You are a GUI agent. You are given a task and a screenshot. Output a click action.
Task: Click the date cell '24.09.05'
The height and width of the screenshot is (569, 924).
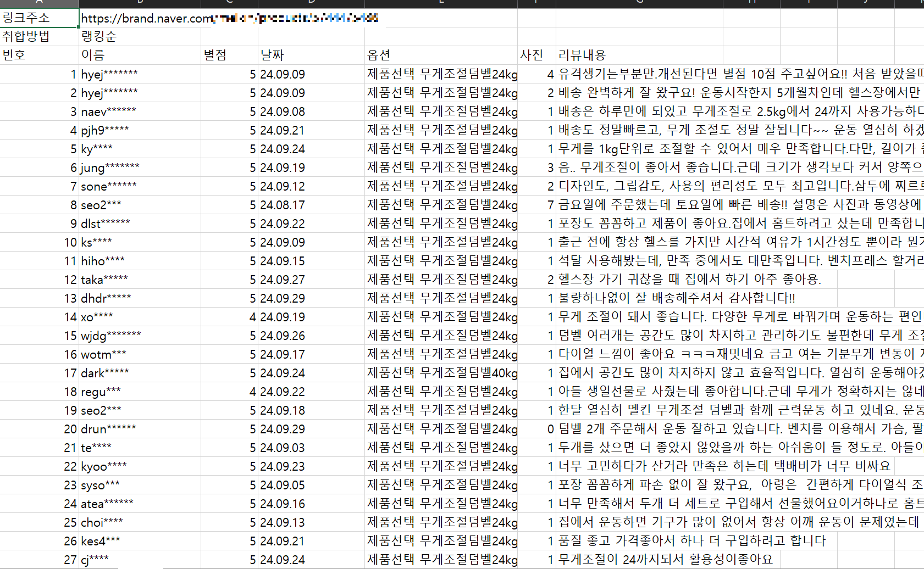click(311, 485)
